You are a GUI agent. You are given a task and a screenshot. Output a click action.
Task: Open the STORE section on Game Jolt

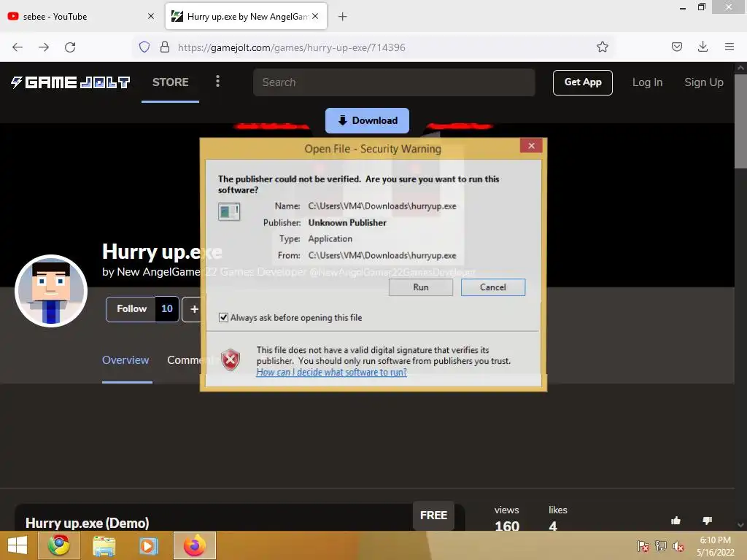(x=170, y=82)
